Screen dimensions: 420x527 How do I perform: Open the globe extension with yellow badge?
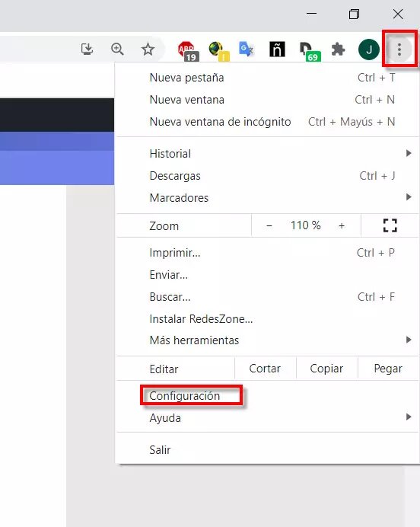(x=219, y=51)
